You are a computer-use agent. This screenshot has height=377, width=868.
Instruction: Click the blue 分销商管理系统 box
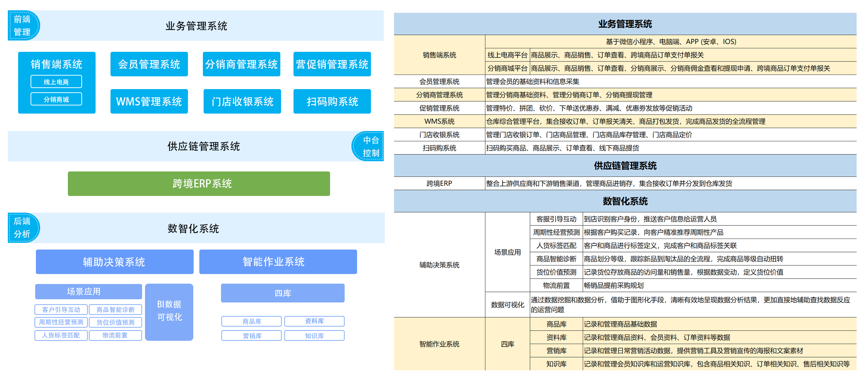(x=241, y=64)
